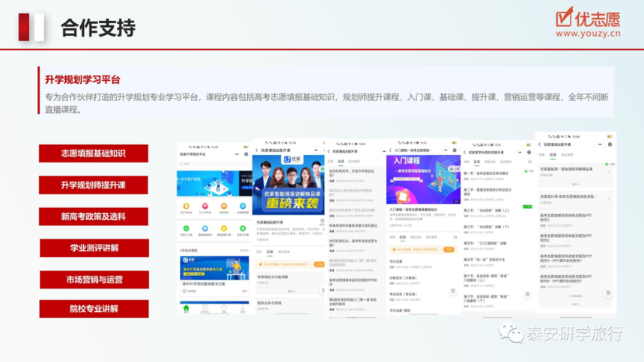Expand the 展开 dropdown under 专家端后台功能讲解

(x=292, y=291)
